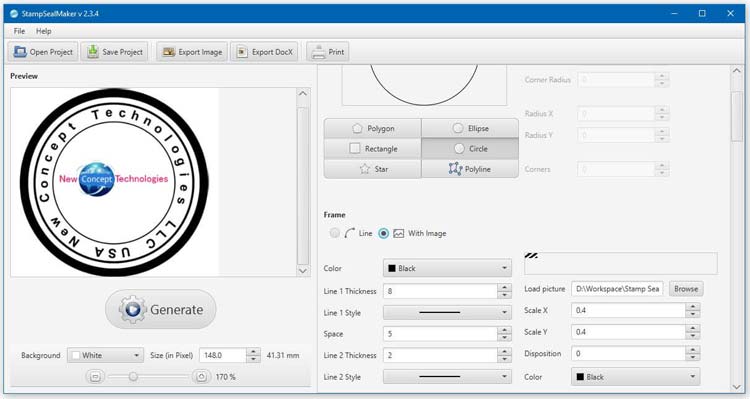Click the preview pane scroll down arrow
The width and height of the screenshot is (750, 399).
303,271
